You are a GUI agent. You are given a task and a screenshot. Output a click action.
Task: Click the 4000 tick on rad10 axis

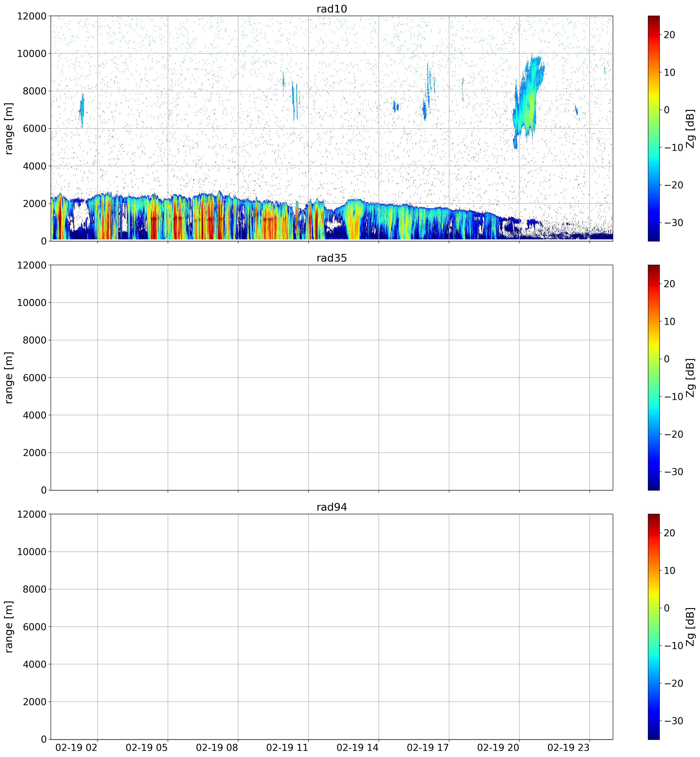35,166
